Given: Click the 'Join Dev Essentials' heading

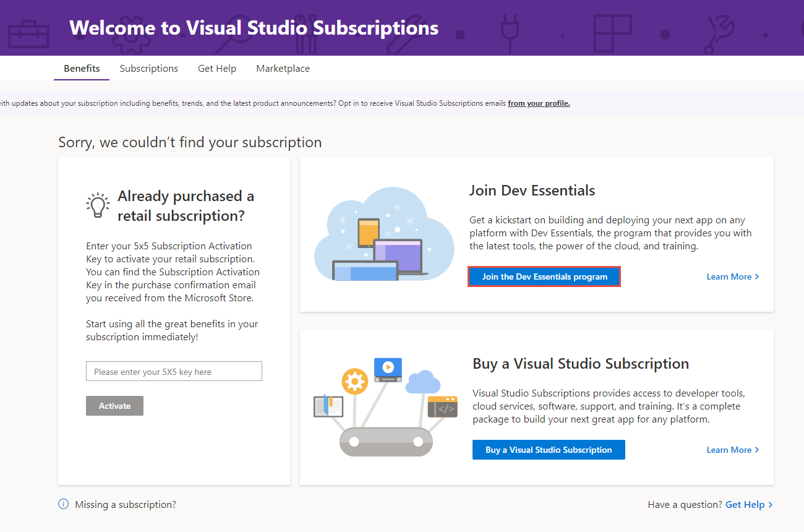Looking at the screenshot, I should tap(532, 191).
